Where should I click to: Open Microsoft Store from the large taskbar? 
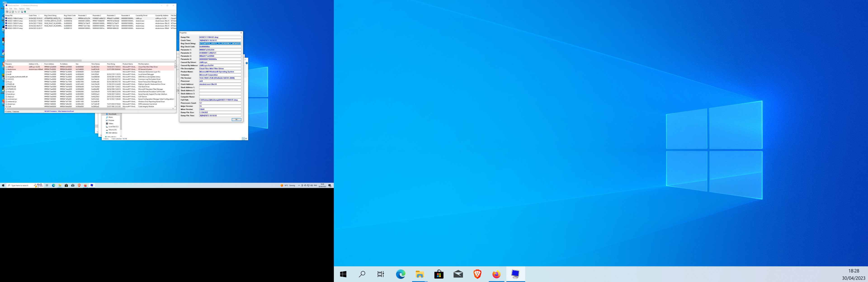439,274
